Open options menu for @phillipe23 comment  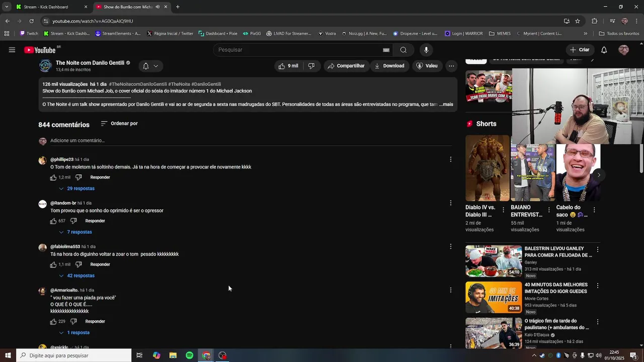450,159
